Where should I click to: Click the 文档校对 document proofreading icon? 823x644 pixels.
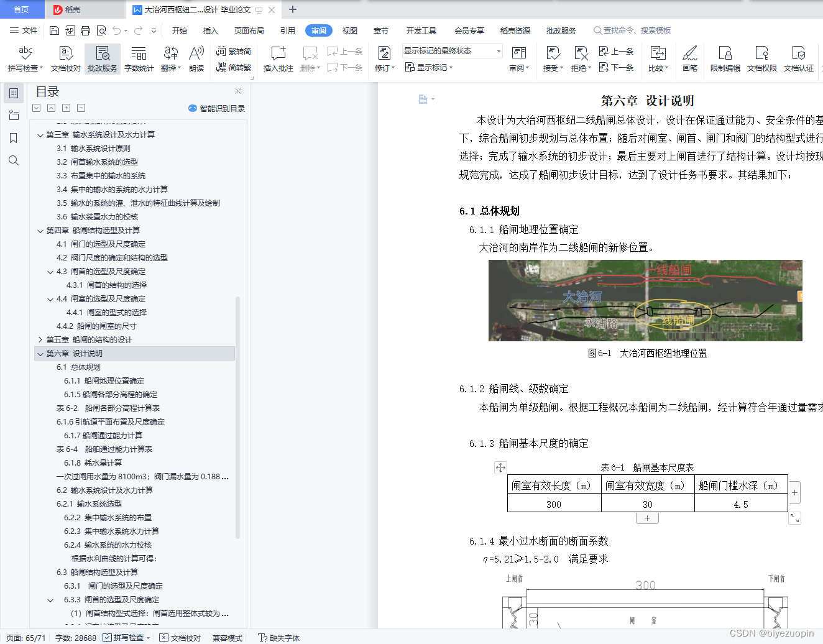pyautogui.click(x=66, y=58)
